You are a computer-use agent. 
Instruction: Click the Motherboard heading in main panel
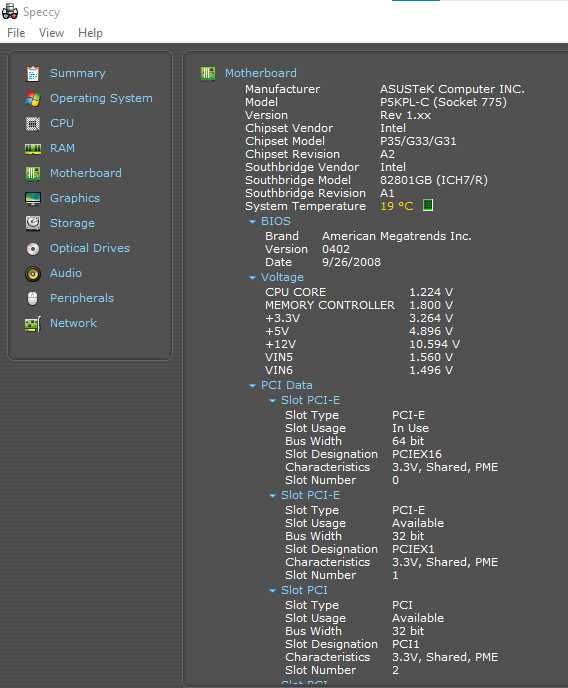(261, 73)
